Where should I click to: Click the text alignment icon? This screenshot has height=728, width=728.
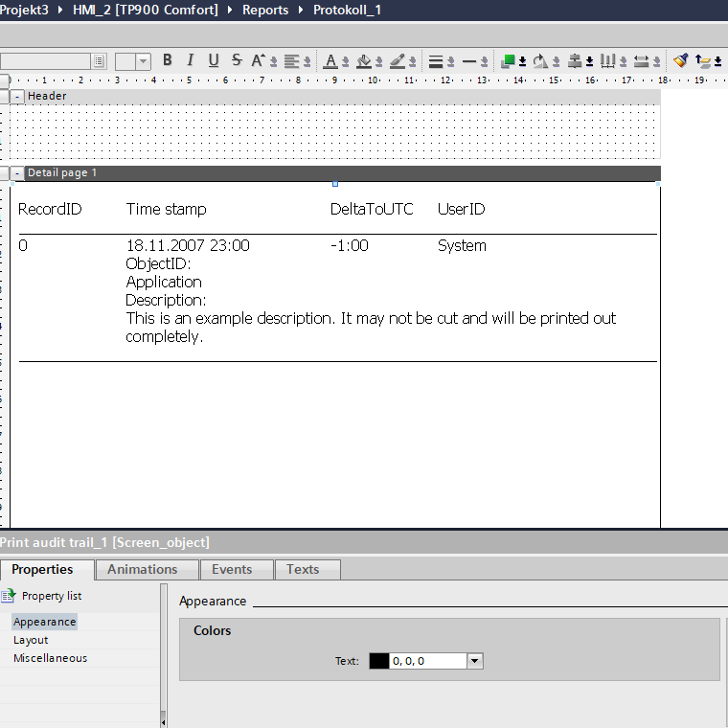click(291, 60)
